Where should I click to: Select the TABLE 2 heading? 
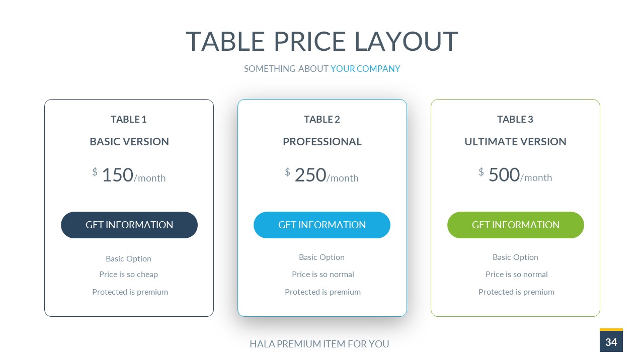322,119
